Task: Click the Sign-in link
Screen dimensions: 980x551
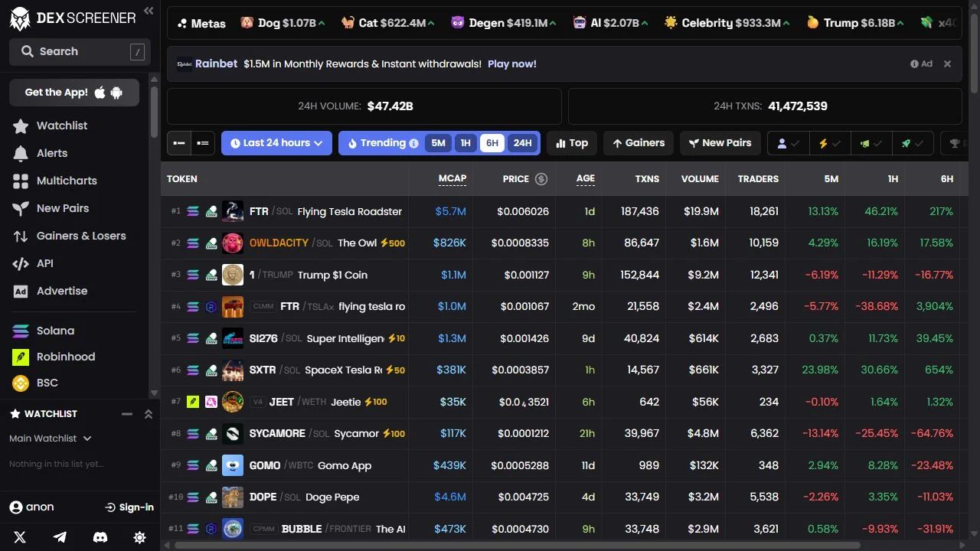Action: coord(129,507)
